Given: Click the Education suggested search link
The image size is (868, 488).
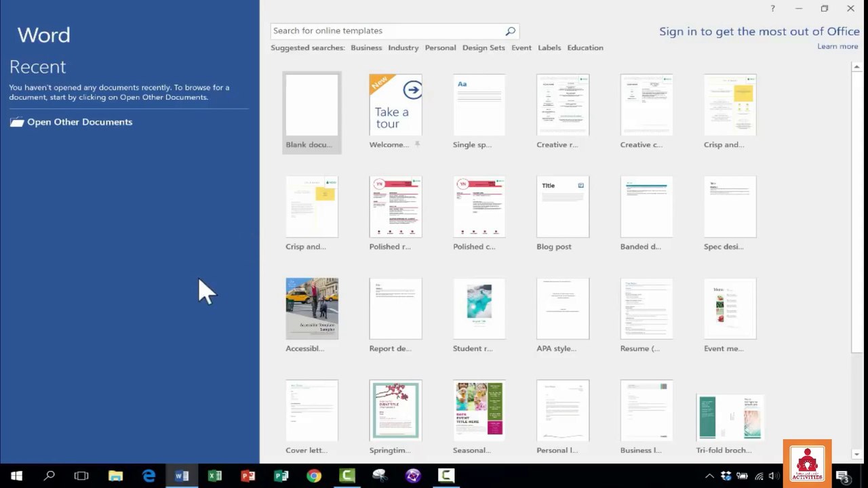Looking at the screenshot, I should pyautogui.click(x=585, y=47).
